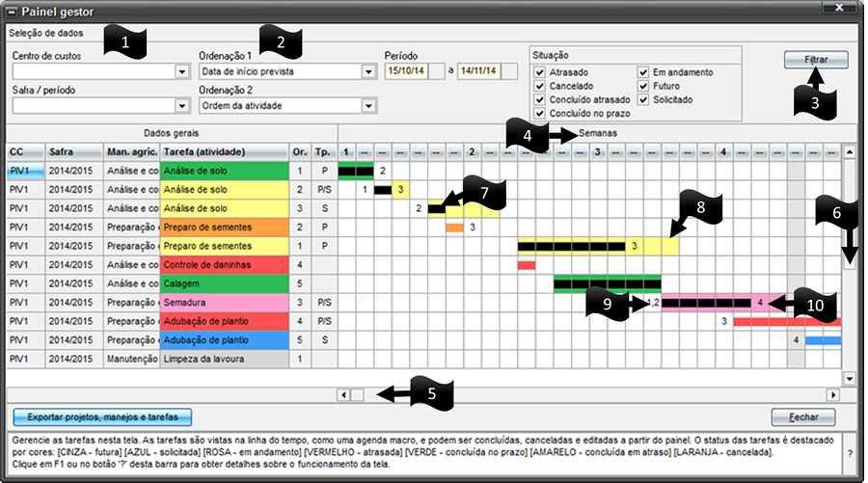
Task: Close the Painel gestor window
Action: 846,12
